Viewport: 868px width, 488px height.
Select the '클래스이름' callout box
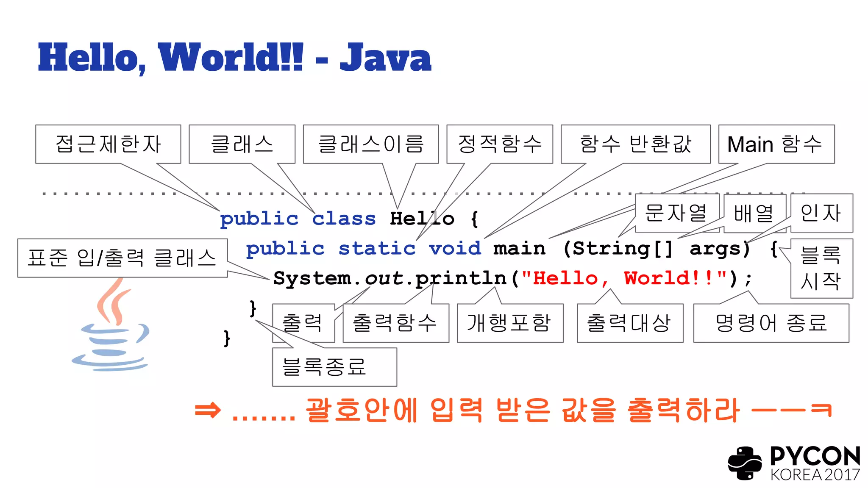371,144
